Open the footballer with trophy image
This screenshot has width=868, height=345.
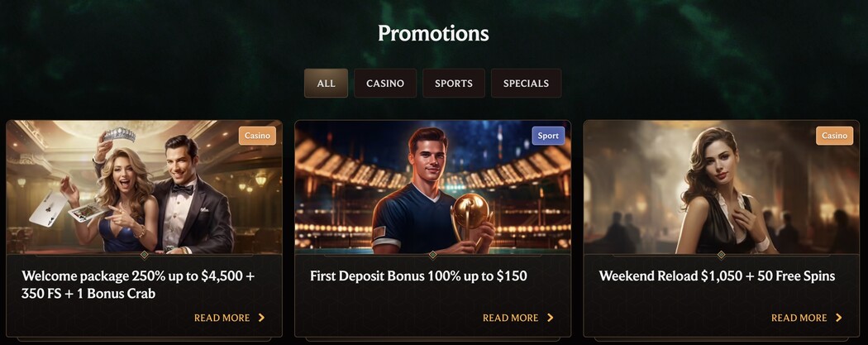point(432,188)
